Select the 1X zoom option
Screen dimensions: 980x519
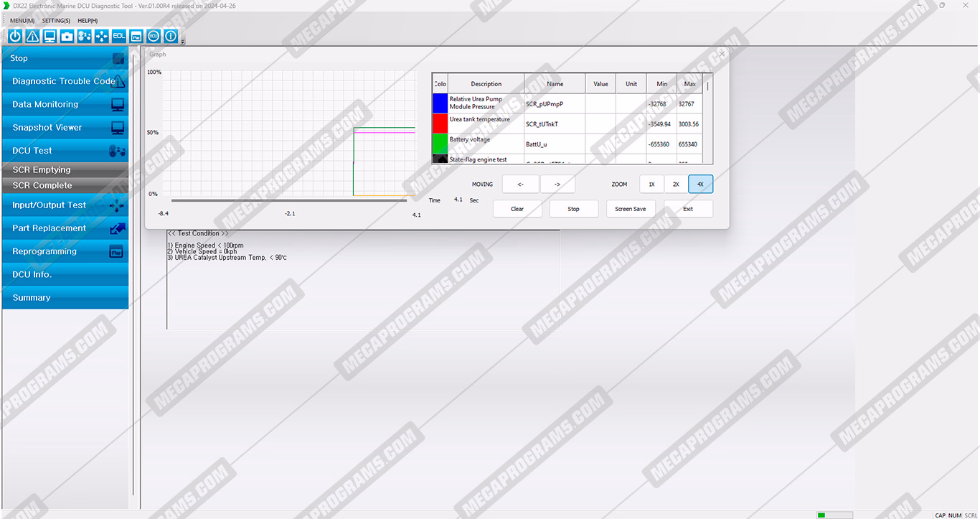(651, 184)
